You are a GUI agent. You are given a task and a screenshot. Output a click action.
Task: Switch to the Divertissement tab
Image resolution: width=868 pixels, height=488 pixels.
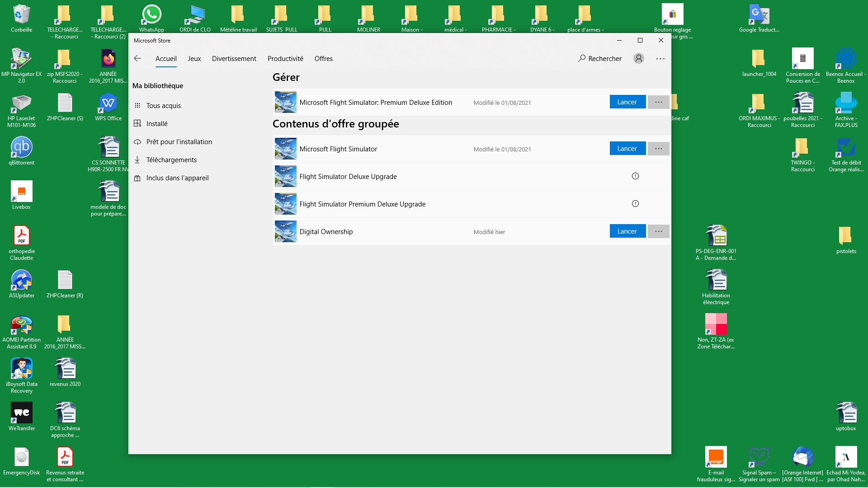(234, 59)
